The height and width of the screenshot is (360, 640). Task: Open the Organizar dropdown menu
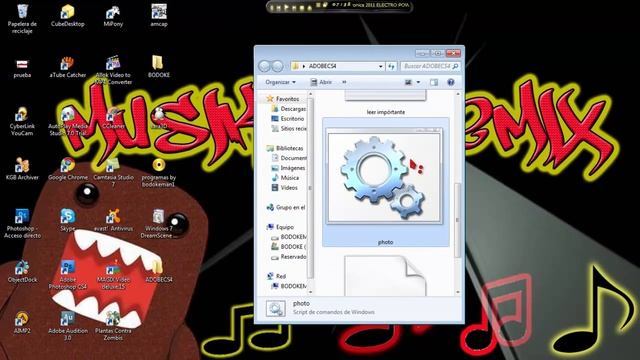click(280, 82)
